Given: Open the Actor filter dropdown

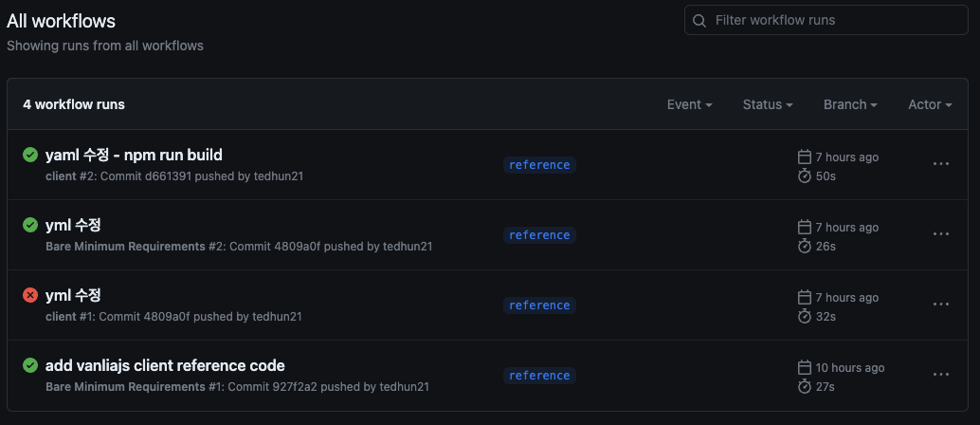Looking at the screenshot, I should [930, 104].
